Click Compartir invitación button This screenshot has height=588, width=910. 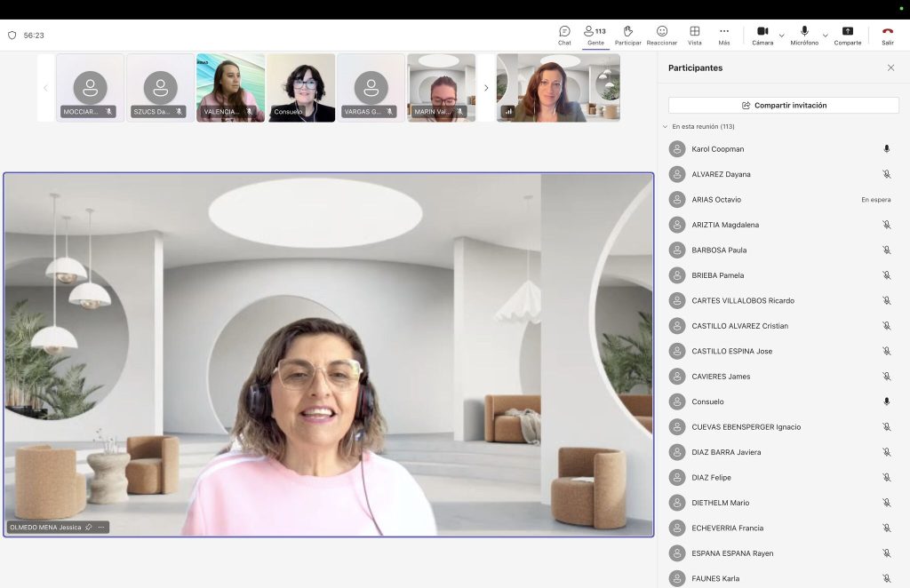coord(784,105)
